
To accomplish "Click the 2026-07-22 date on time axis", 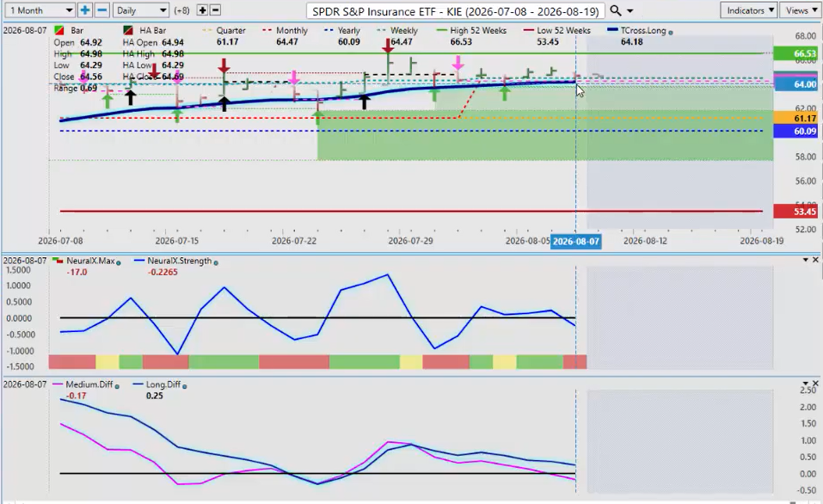I will 294,241.
